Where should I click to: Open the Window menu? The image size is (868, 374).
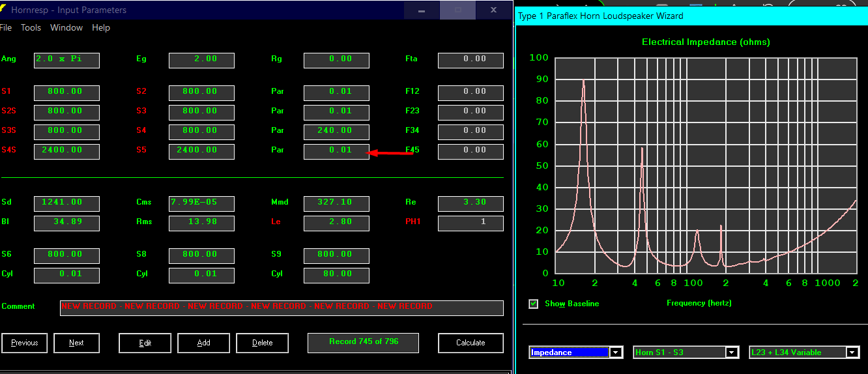point(66,27)
